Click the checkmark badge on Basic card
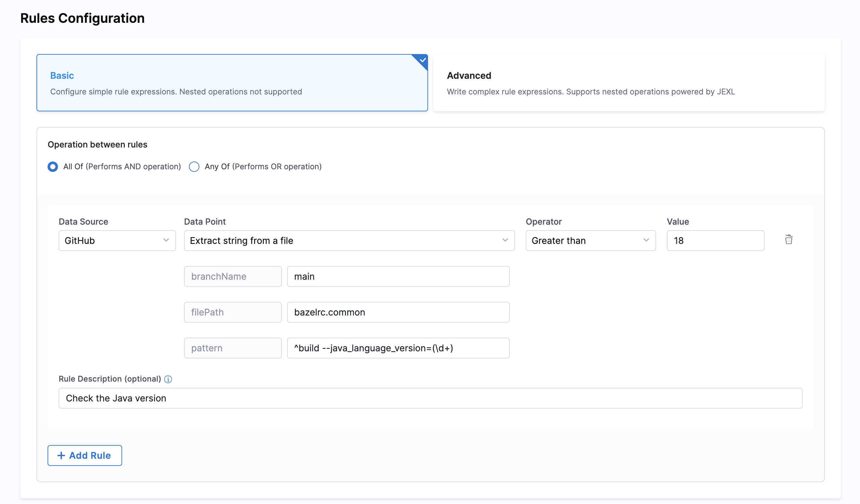This screenshot has height=504, width=860. (x=423, y=60)
